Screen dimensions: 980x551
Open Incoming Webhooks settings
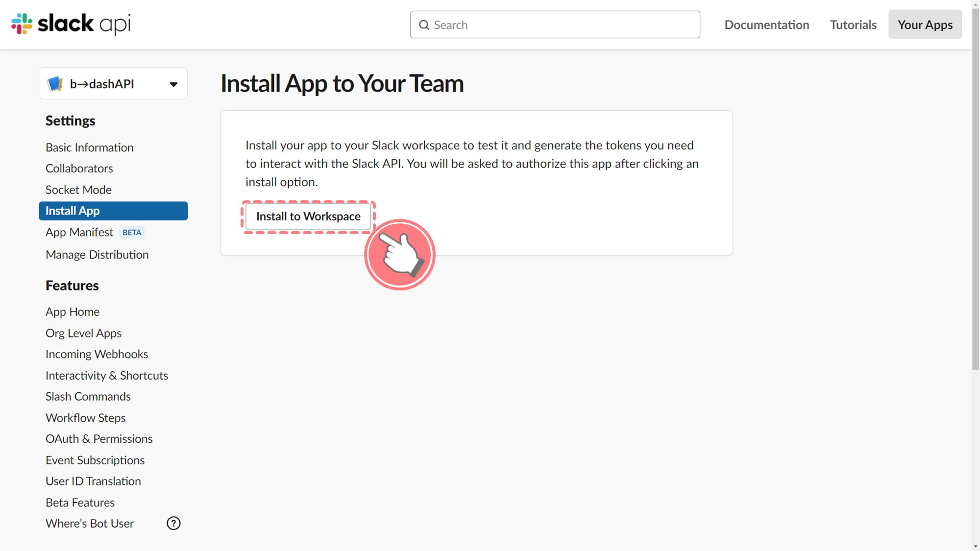[x=97, y=354]
